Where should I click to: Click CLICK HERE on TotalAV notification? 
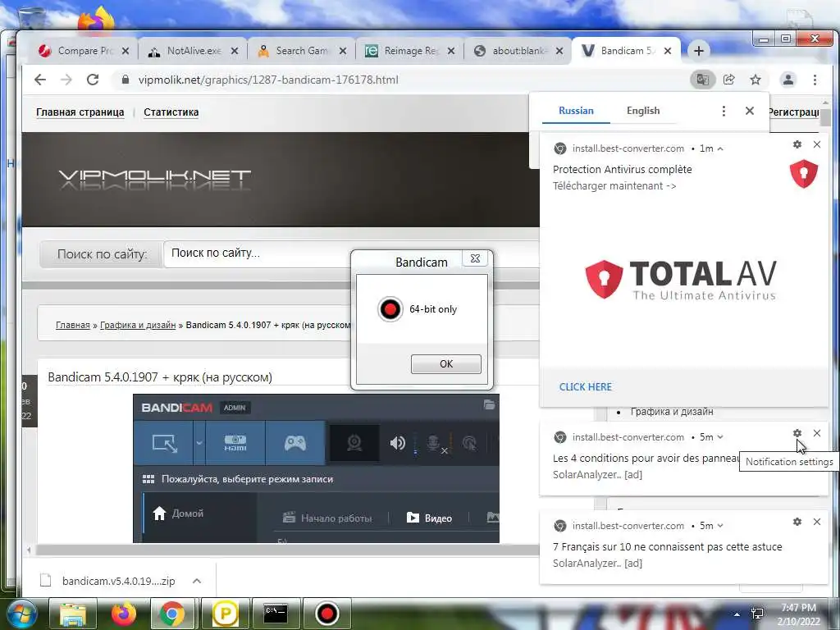[x=585, y=387]
